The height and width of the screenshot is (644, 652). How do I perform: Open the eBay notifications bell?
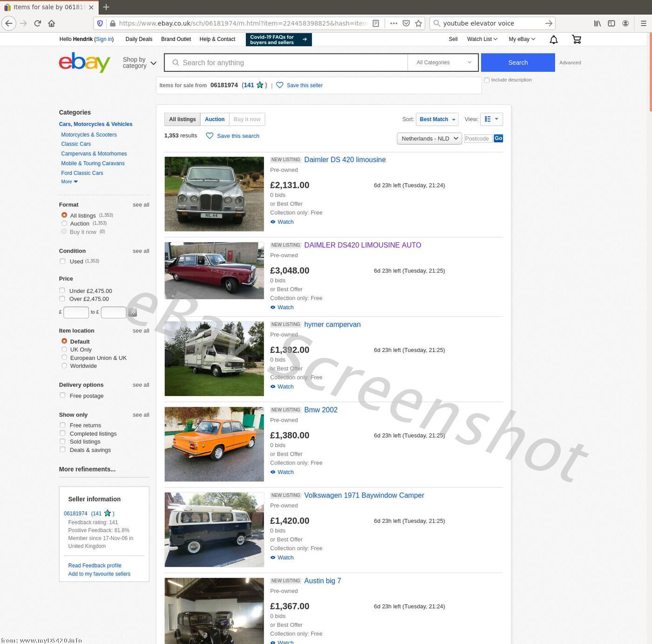[553, 40]
